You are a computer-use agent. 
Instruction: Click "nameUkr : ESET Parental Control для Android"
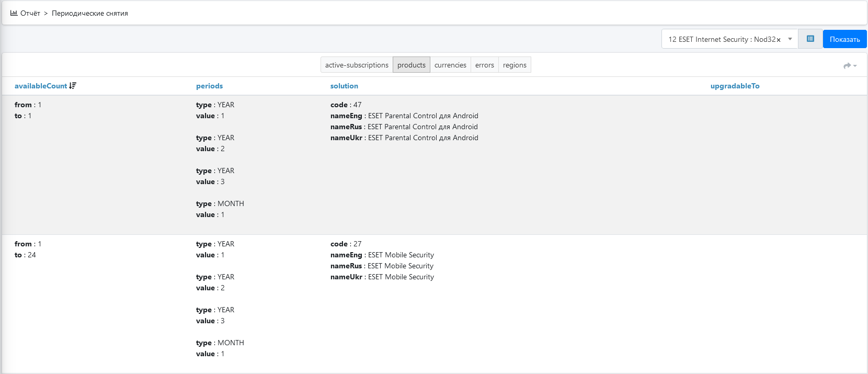(x=404, y=138)
